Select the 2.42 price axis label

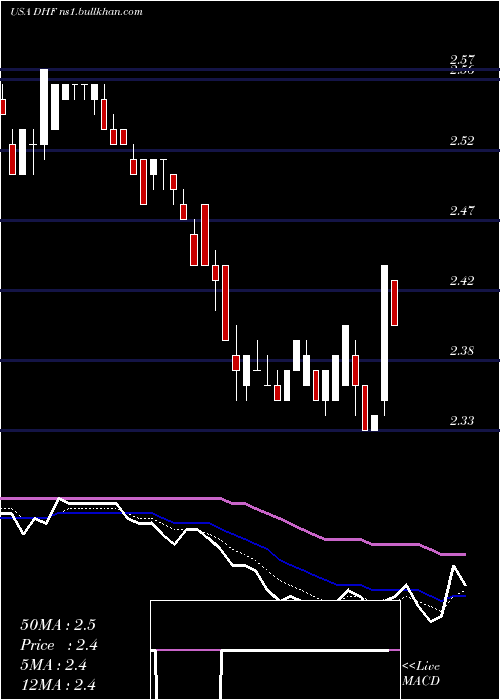(x=462, y=281)
